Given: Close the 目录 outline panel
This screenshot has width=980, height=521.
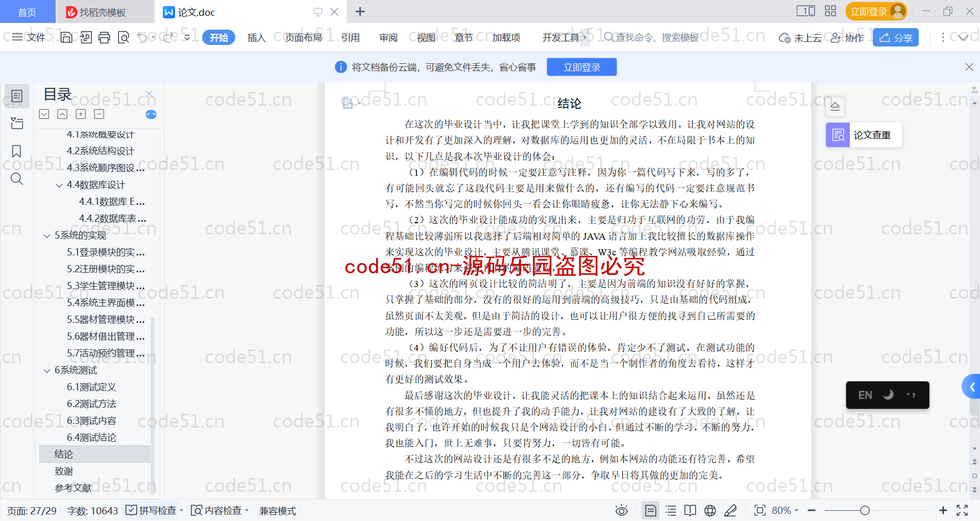Looking at the screenshot, I should [149, 93].
